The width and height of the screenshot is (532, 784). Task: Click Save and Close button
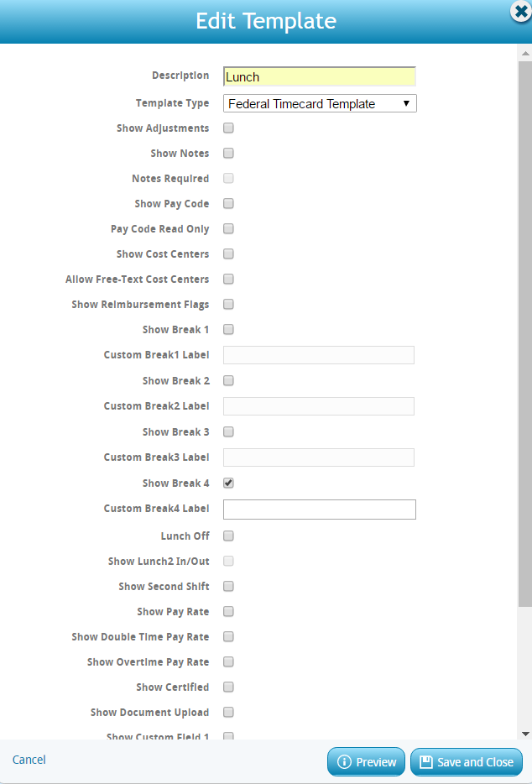(467, 762)
